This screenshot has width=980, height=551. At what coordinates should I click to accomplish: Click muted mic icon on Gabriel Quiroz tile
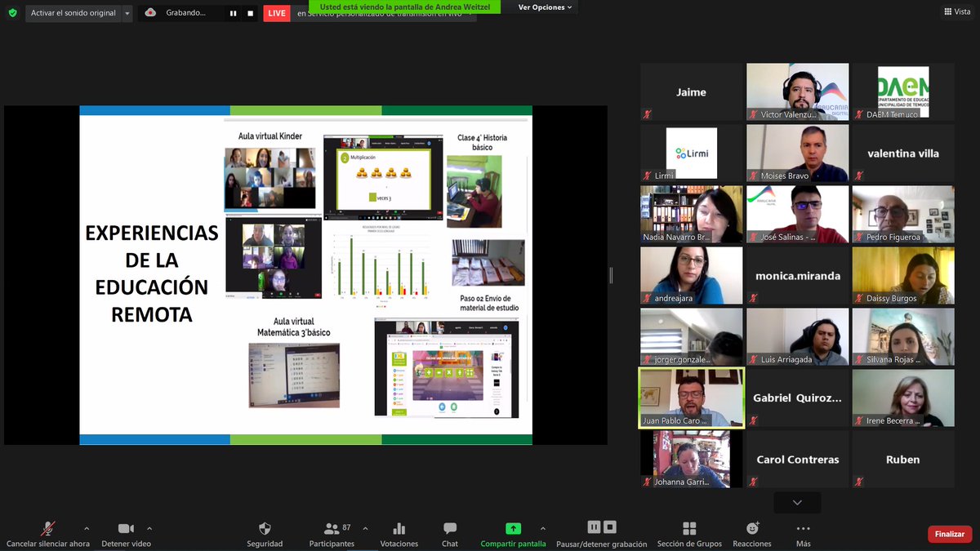tap(753, 420)
